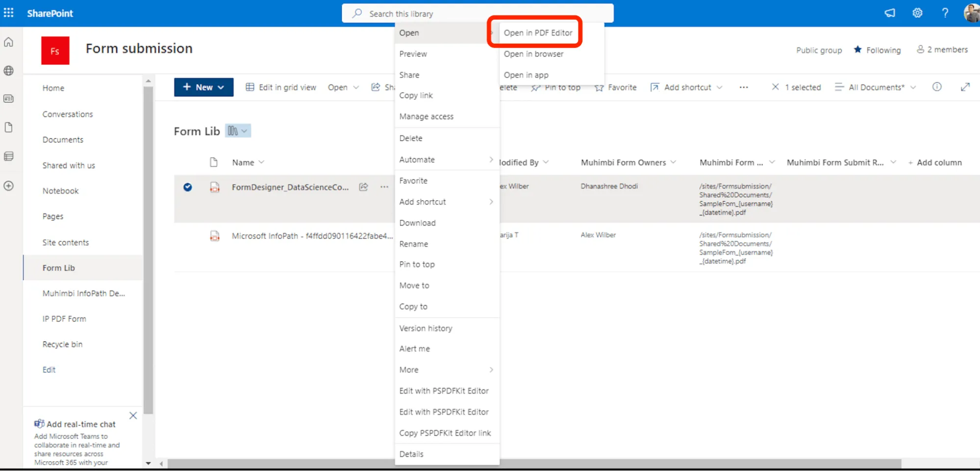
Task: Click Version history in the context menu
Action: click(426, 328)
